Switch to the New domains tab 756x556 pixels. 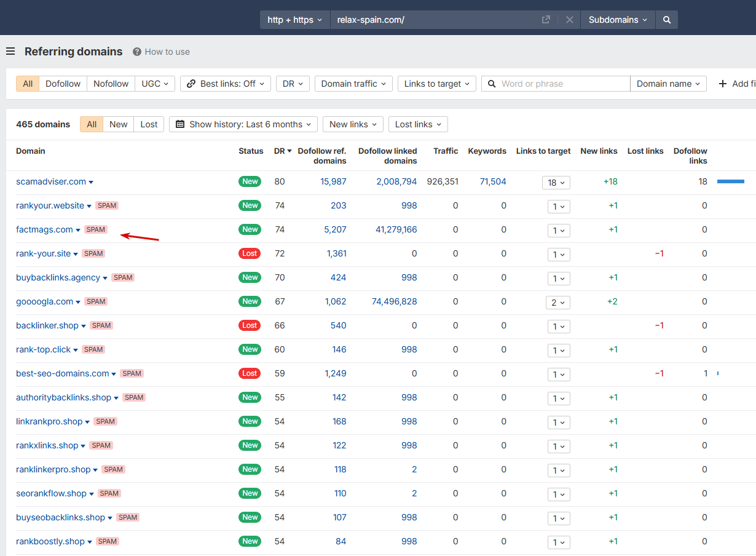pyautogui.click(x=118, y=124)
